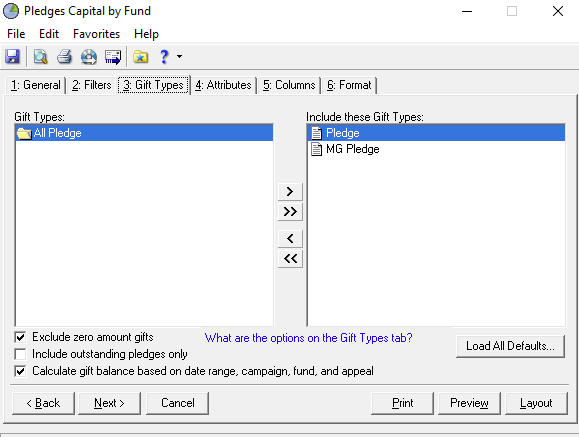Uncheck Calculate gift balance based on date range
The width and height of the screenshot is (579, 437).
[20, 371]
